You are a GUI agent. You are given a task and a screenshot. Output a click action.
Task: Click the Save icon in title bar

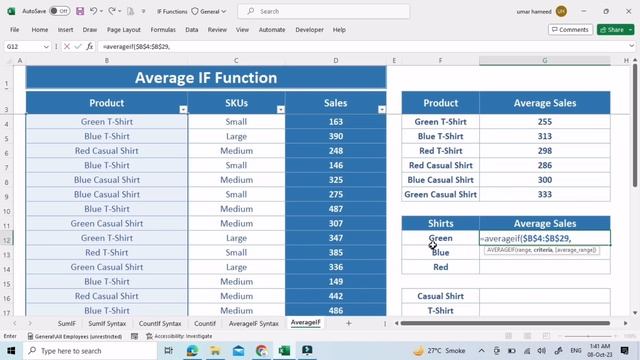pos(80,11)
